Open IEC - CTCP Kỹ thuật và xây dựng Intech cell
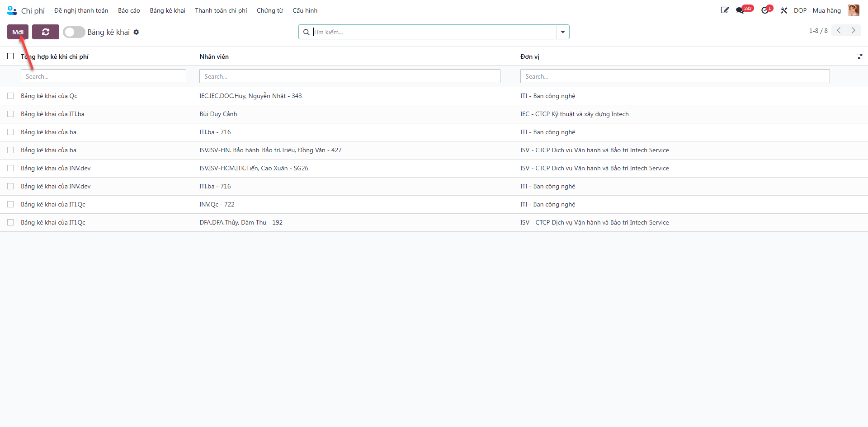 click(x=575, y=114)
